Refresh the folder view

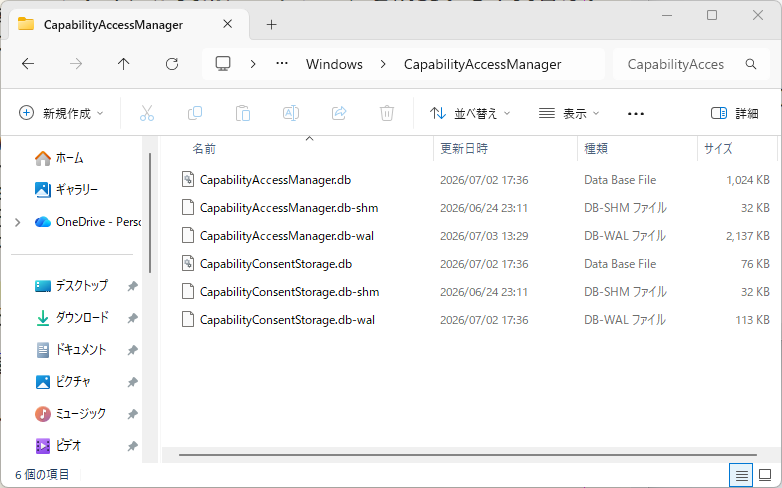coord(172,64)
